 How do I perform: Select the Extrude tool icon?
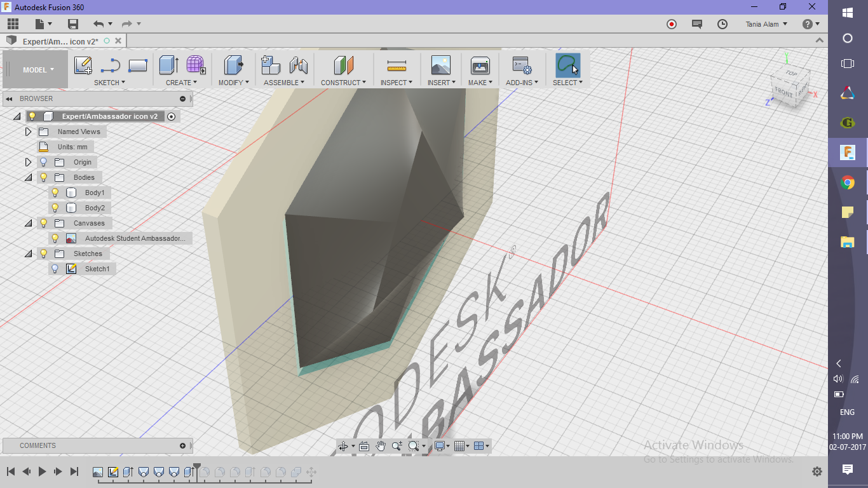pyautogui.click(x=168, y=65)
